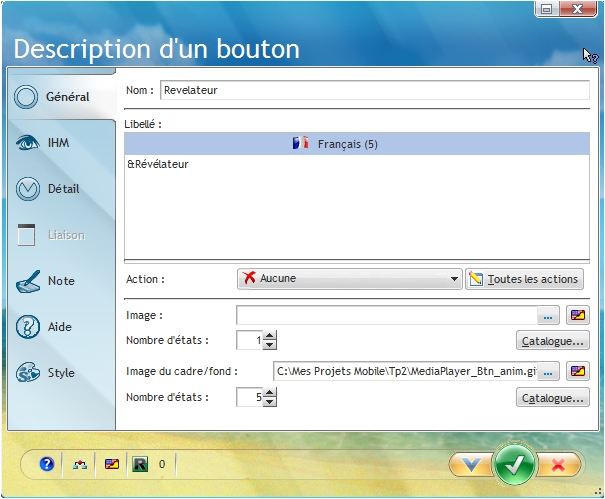
Task: Select the Français (5) language header
Action: [x=357, y=144]
